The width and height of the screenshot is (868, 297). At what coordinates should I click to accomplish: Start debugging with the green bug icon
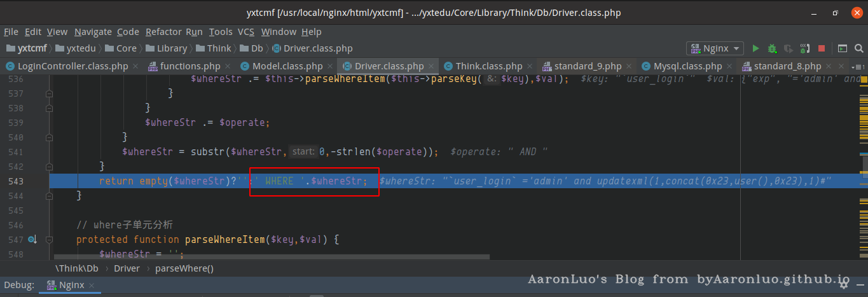(772, 48)
